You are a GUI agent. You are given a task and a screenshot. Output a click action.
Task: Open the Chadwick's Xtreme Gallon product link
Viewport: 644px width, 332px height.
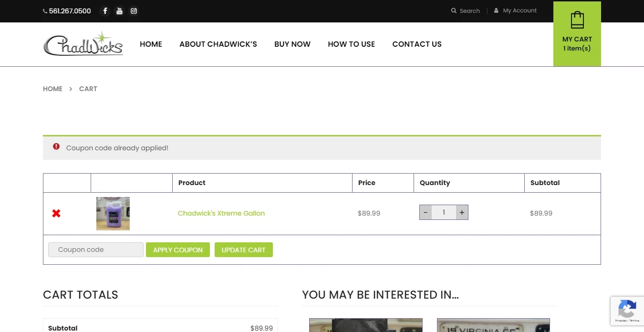[x=221, y=213]
